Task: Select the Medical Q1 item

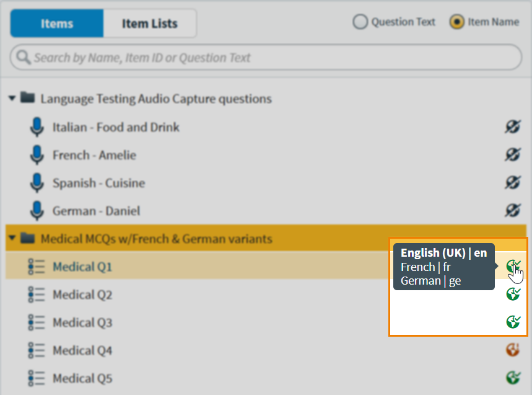Action: coord(82,267)
